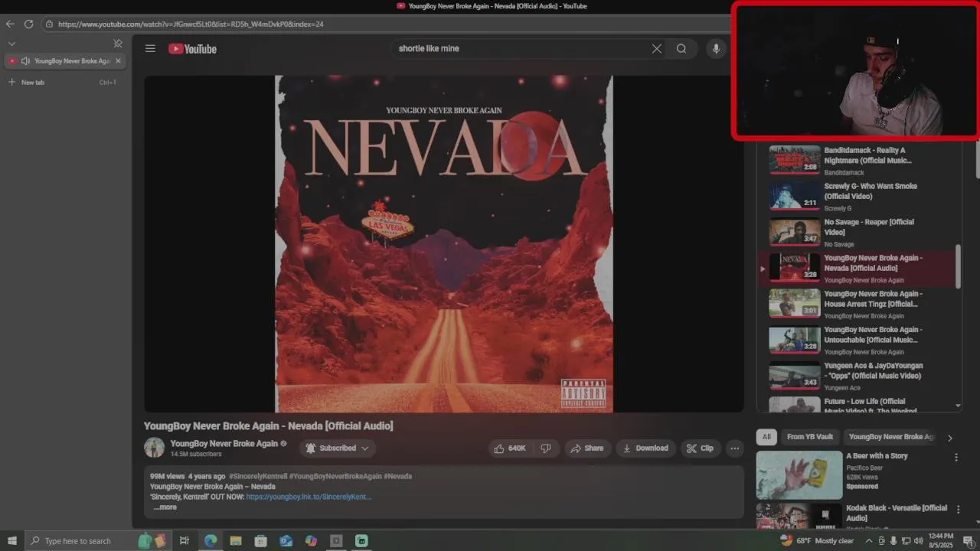Screen dimensions: 980x551
Task: Open Microsoft Edge from the taskbar
Action: pos(210,541)
